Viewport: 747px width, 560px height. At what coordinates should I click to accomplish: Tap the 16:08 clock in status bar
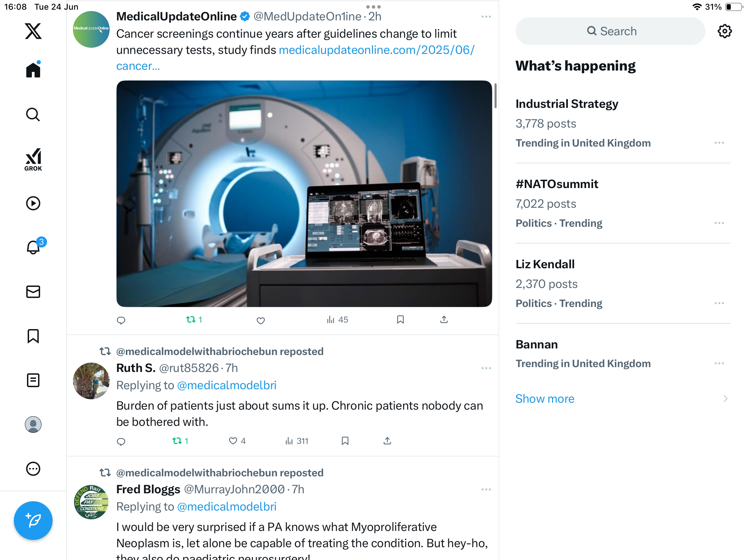(x=16, y=7)
